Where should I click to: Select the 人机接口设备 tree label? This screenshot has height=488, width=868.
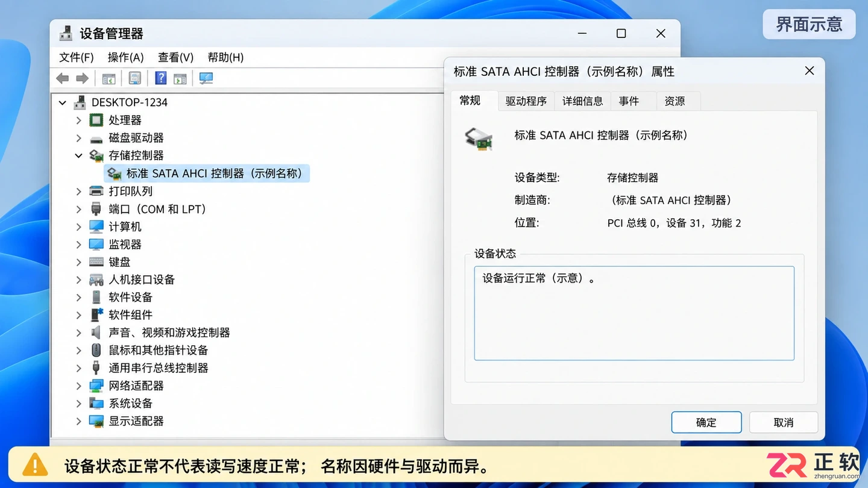point(142,280)
